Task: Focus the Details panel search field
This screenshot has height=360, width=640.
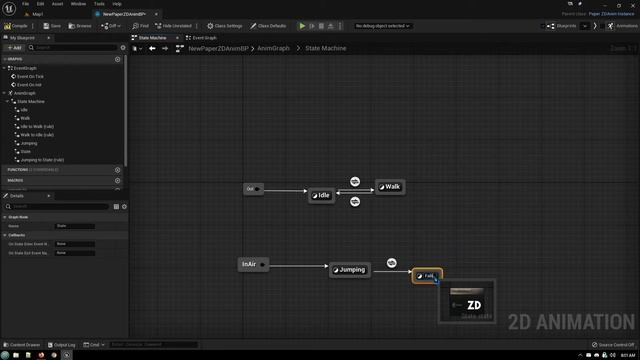Action: tap(57, 207)
